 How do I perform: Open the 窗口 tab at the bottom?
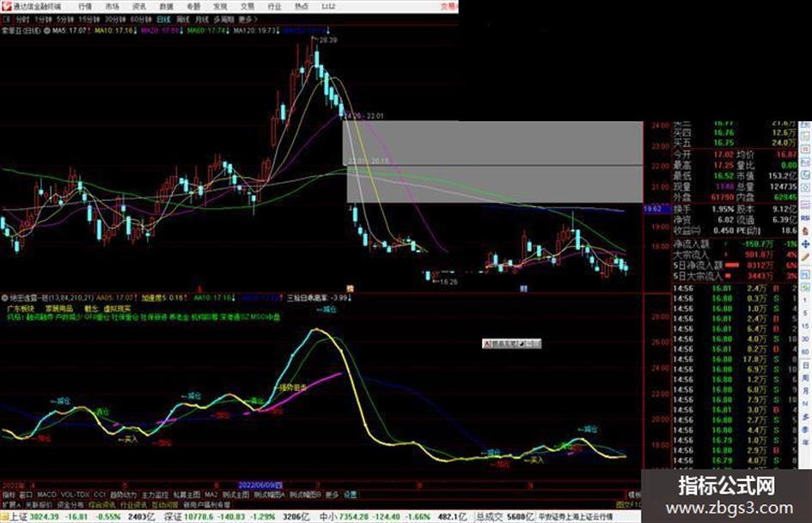[26, 495]
